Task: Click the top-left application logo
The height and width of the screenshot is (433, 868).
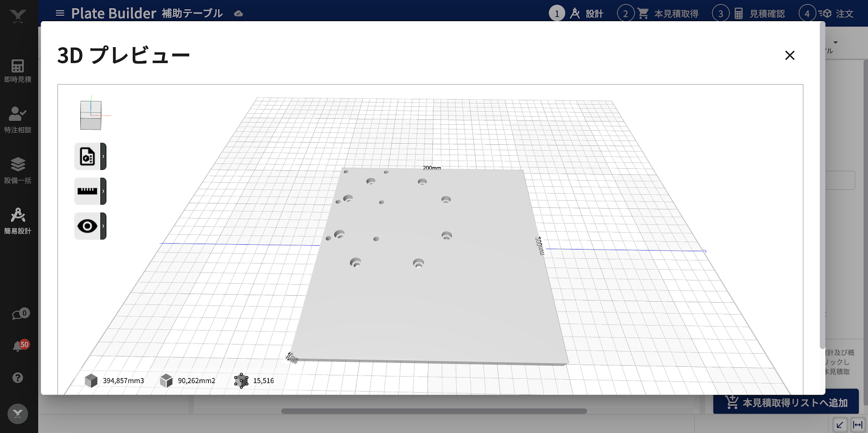Action: 18,16
